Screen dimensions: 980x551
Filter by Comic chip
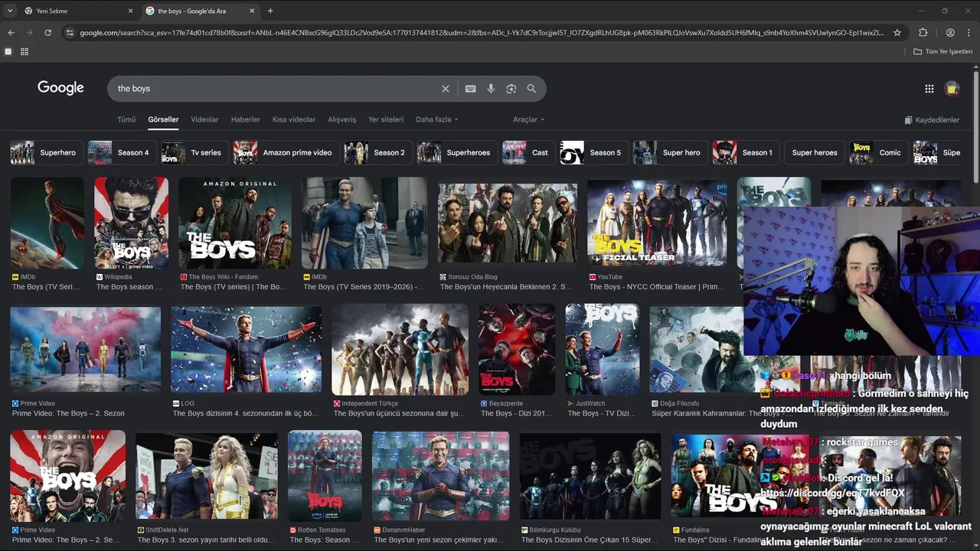point(878,152)
